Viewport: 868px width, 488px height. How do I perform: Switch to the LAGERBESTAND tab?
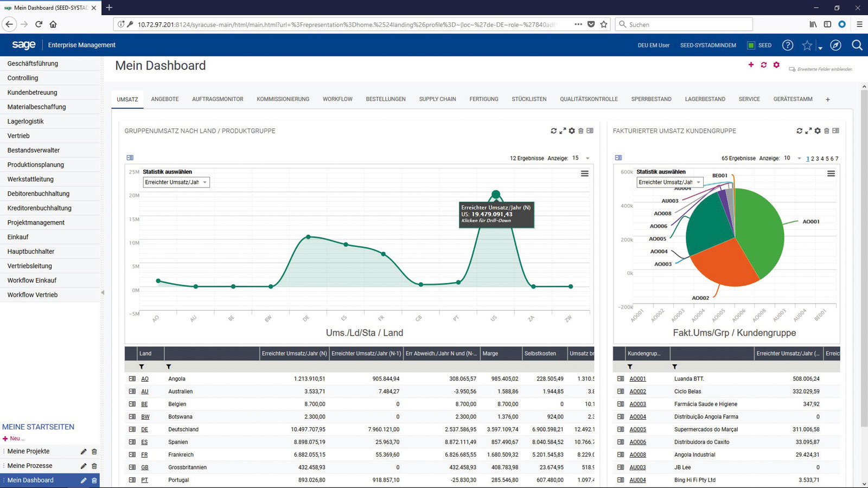(705, 99)
